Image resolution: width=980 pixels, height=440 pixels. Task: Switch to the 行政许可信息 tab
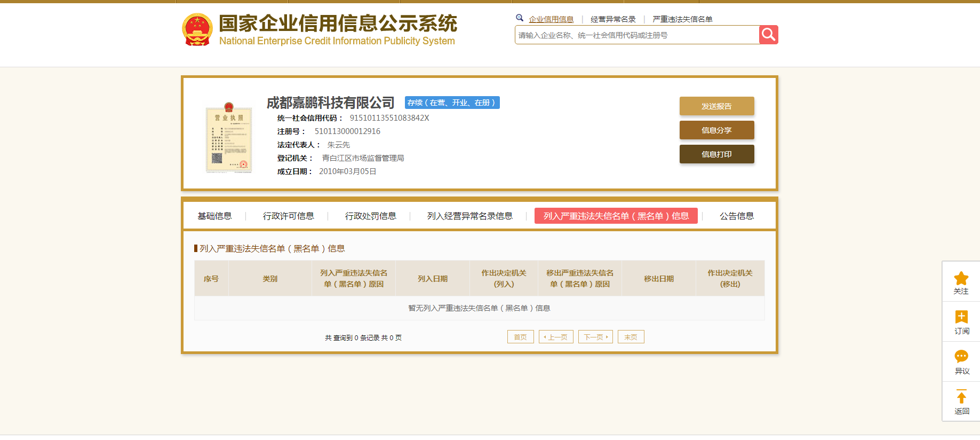pos(288,216)
